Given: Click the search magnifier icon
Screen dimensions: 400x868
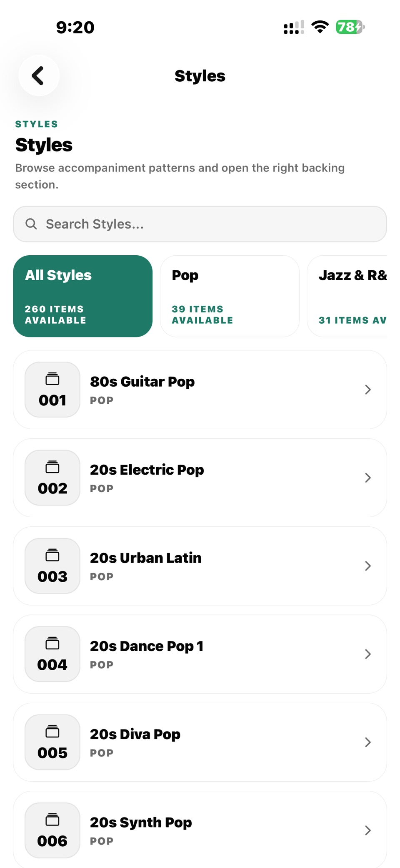Looking at the screenshot, I should 31,224.
